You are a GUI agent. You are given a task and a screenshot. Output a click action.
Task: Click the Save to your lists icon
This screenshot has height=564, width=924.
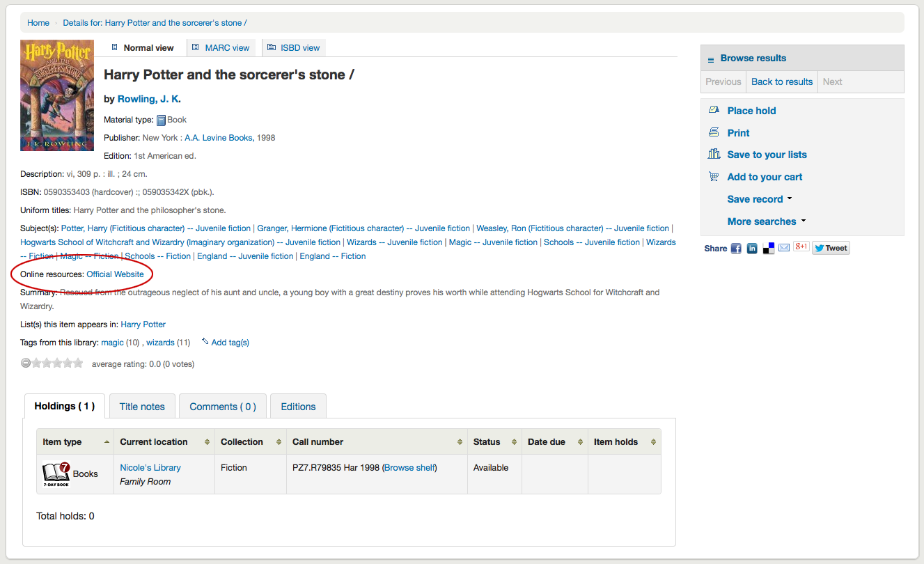tap(714, 155)
